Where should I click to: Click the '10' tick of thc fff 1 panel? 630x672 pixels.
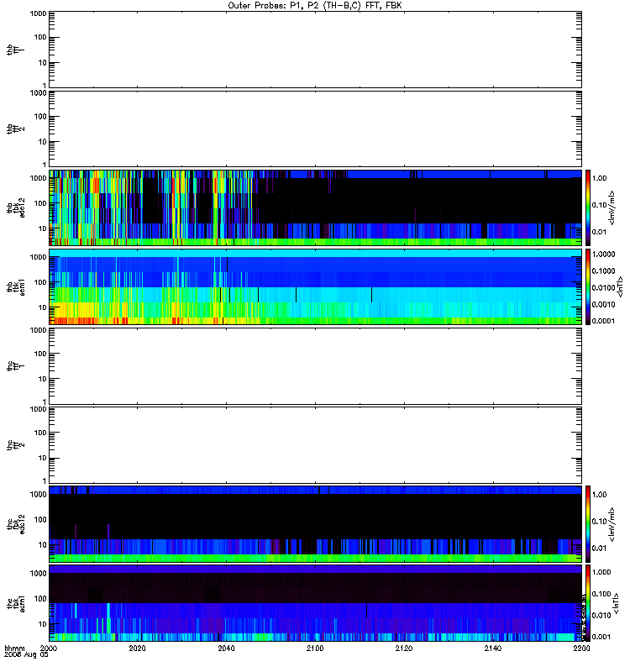[43, 379]
